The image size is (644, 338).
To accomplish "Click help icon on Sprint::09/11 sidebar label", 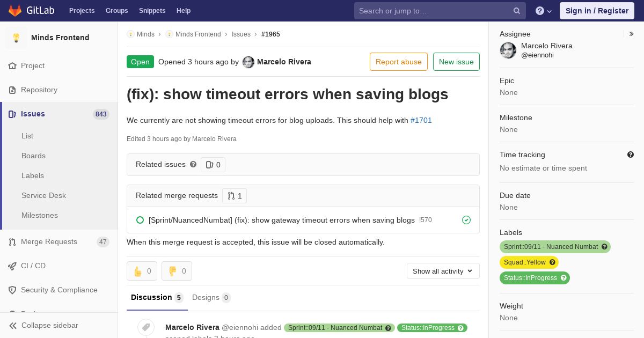I will [x=604, y=247].
